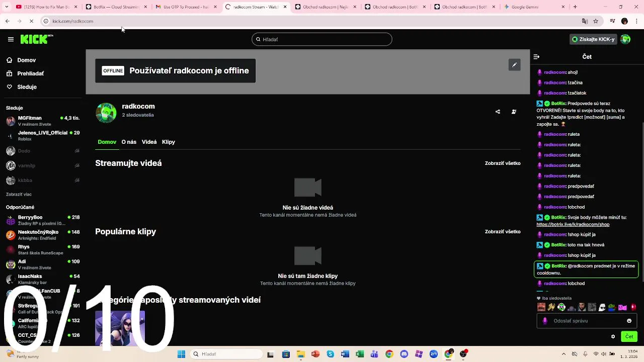Screen dimensions: 644x362
Task: Open Excel from the taskbar
Action: (x=360, y=354)
